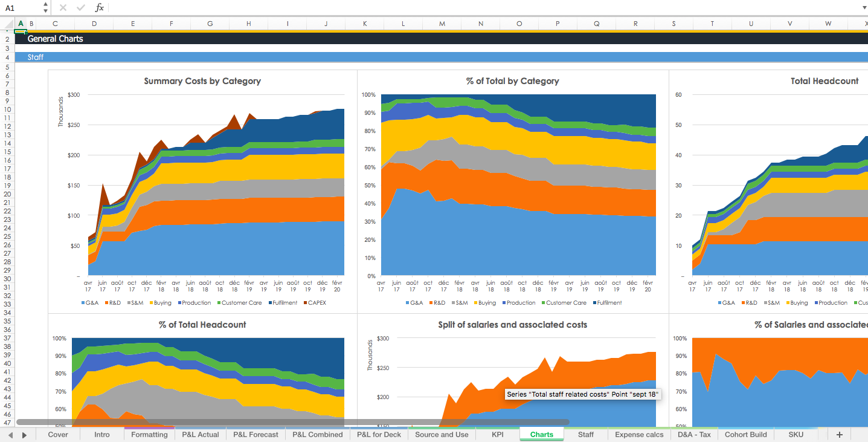The height and width of the screenshot is (442, 868).
Task: Click the Summary Costs by Category chart title
Action: click(202, 81)
